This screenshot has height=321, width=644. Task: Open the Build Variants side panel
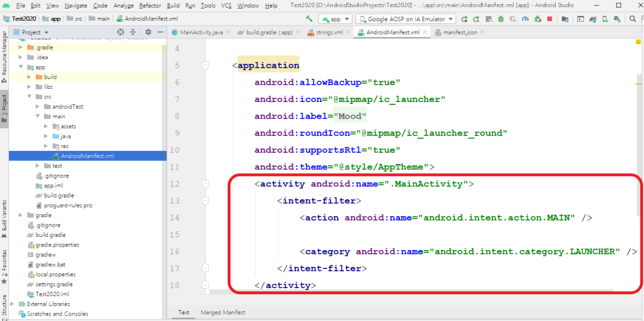pos(4,216)
